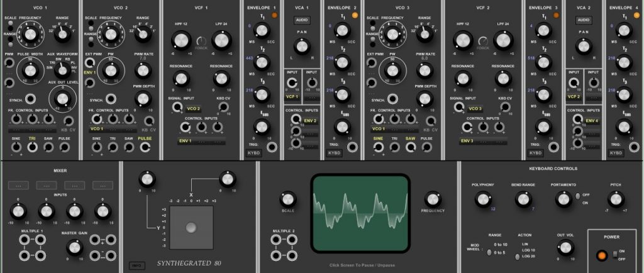Toggle the Mod Wheel action LIN/LOG switch
Image resolution: width=644 pixels, height=273 pixels.
[x=517, y=257]
